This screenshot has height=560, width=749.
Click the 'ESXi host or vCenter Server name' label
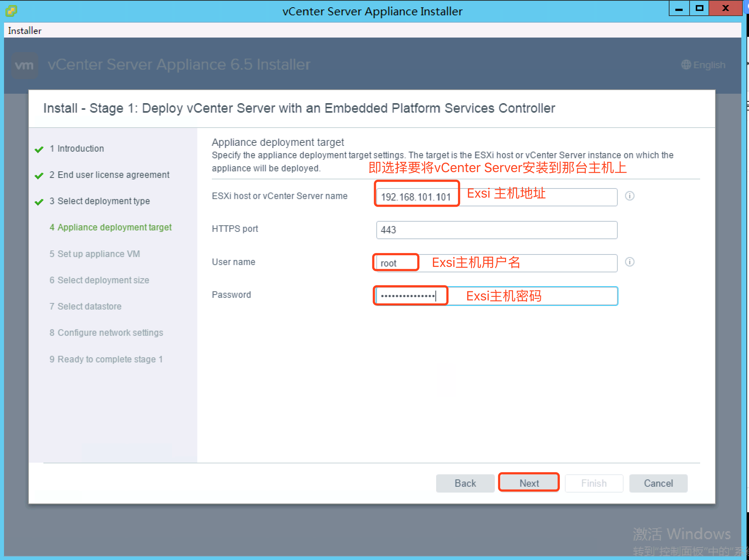click(280, 196)
